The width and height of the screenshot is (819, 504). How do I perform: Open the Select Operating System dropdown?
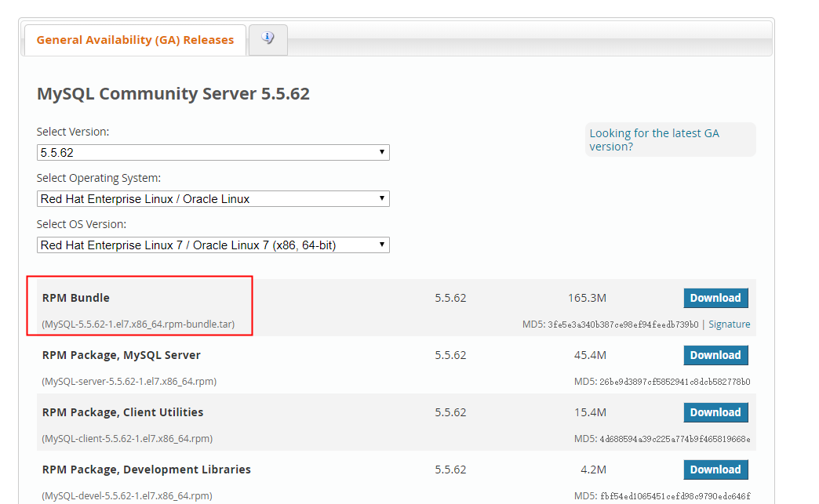[x=213, y=199]
